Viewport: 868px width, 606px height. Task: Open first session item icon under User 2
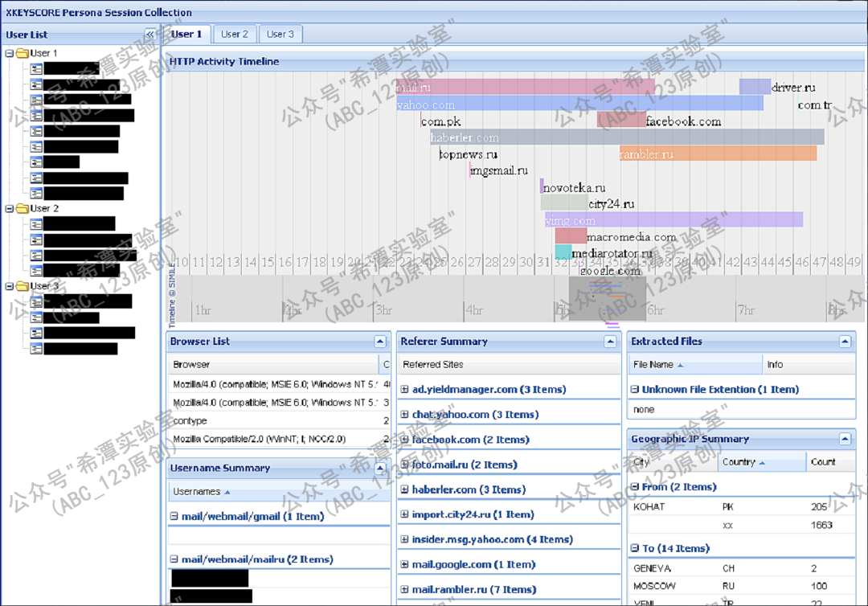(36, 224)
